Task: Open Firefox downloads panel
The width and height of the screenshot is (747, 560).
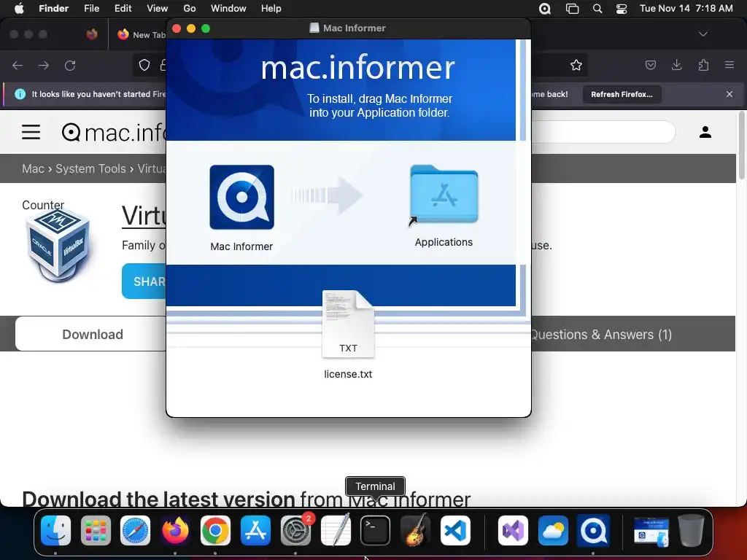Action: (676, 65)
